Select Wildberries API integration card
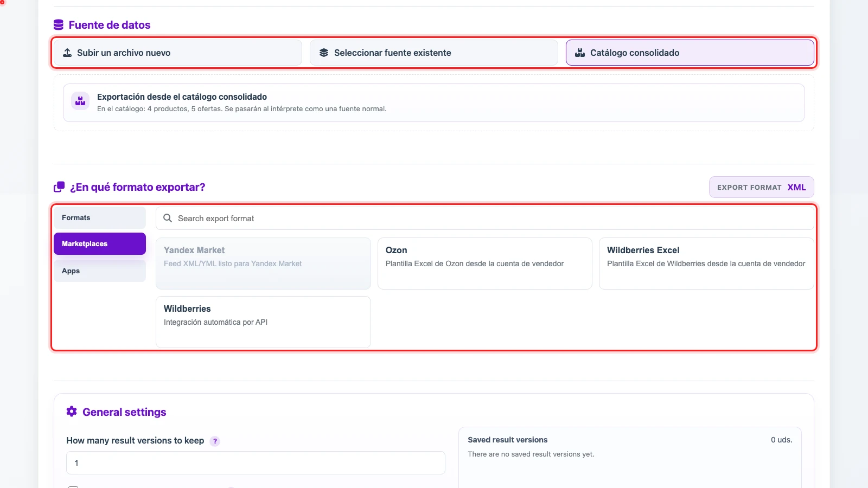 (263, 322)
